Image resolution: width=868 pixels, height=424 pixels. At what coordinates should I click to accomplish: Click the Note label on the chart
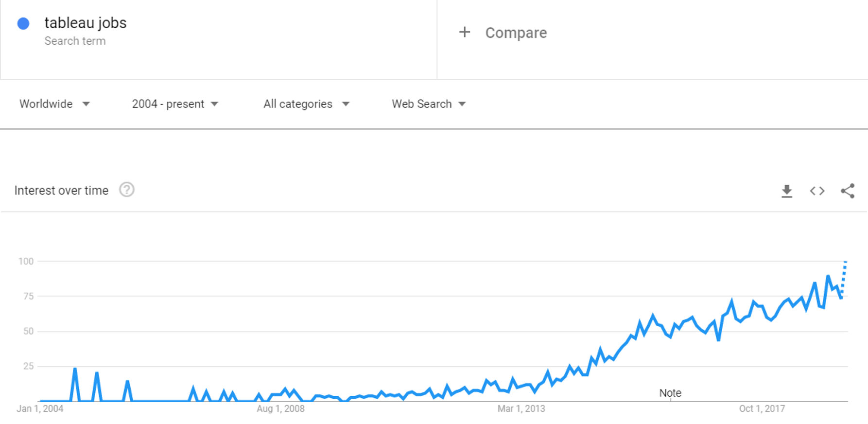point(670,392)
